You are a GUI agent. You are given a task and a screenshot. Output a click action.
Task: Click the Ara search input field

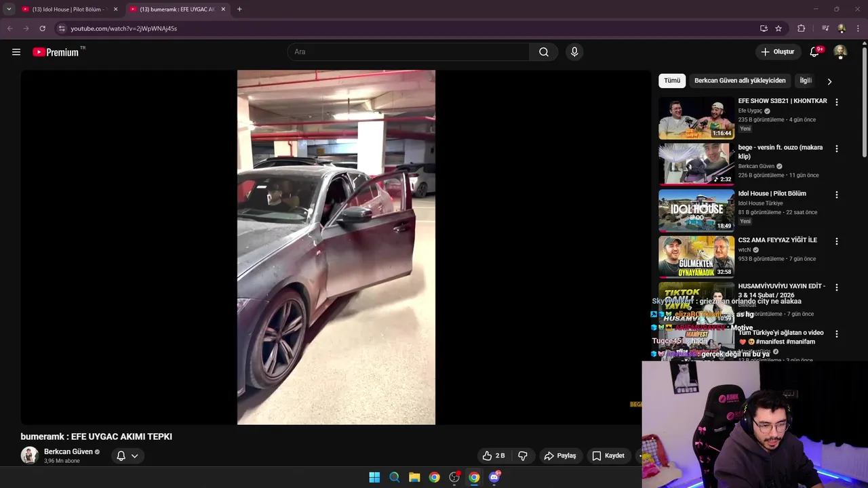[408, 52]
